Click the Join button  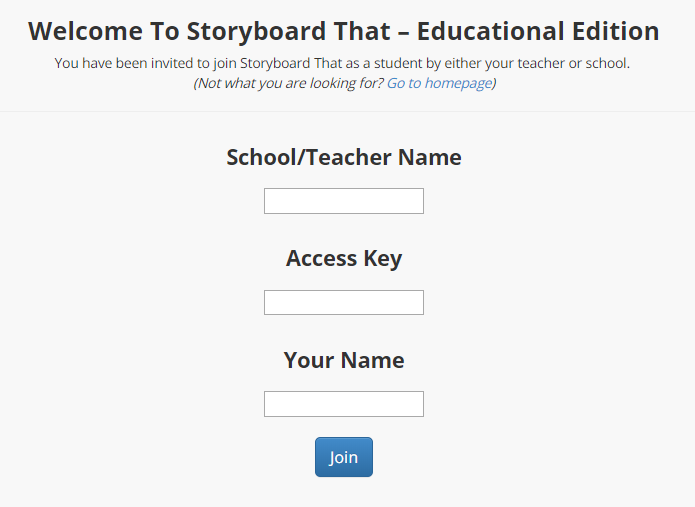click(x=344, y=457)
